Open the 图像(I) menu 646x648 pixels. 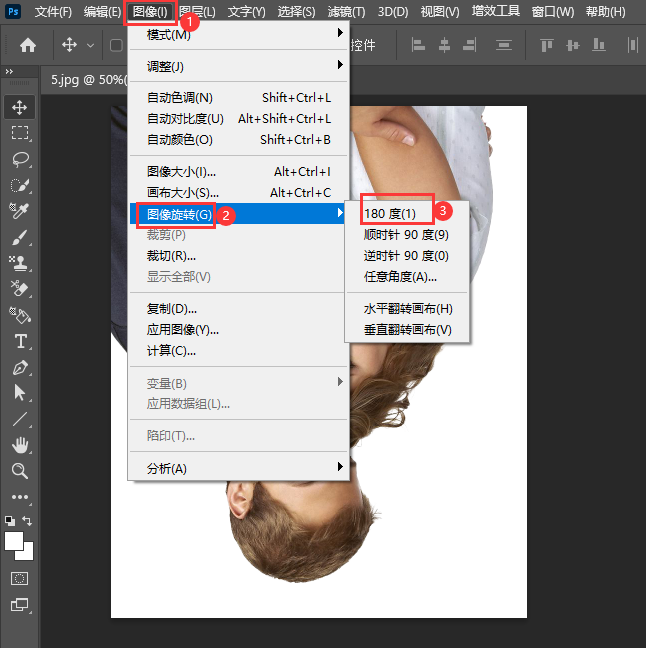[150, 12]
